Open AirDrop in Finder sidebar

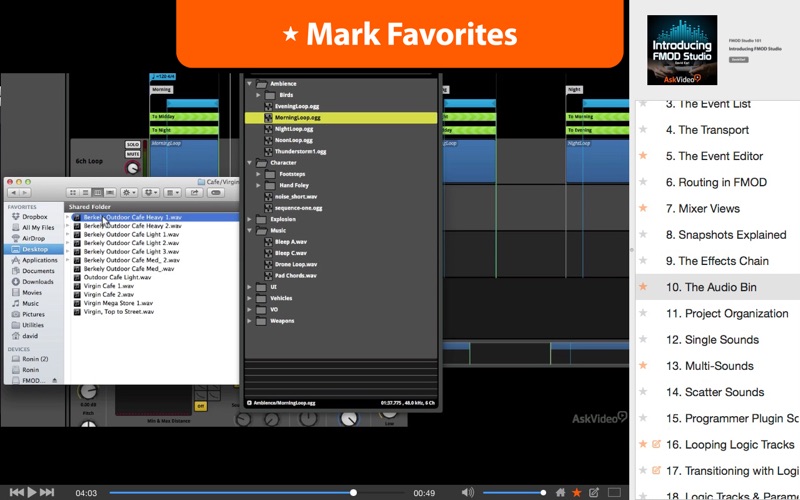(33, 238)
